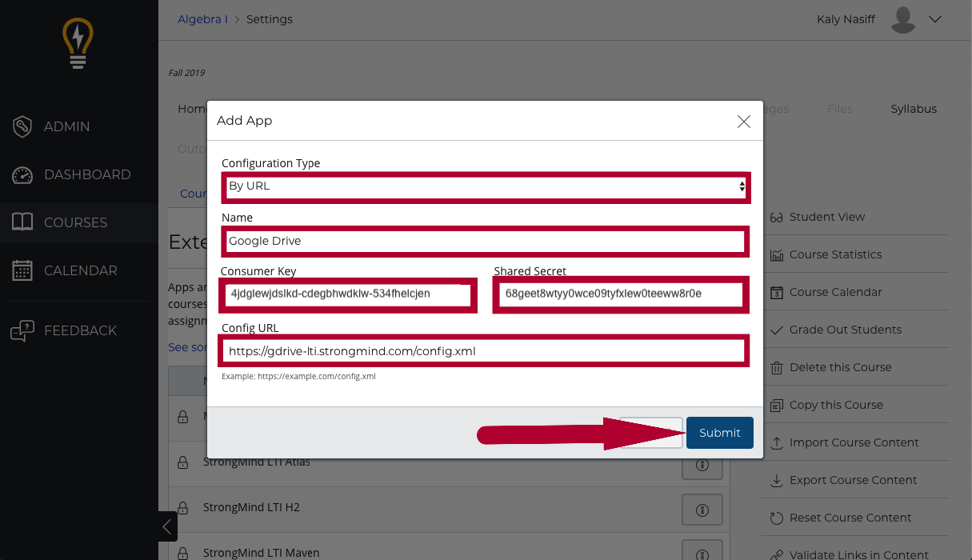Viewport: 972px width, 560px height.
Task: Open the Feedback chat icon
Action: (x=22, y=330)
